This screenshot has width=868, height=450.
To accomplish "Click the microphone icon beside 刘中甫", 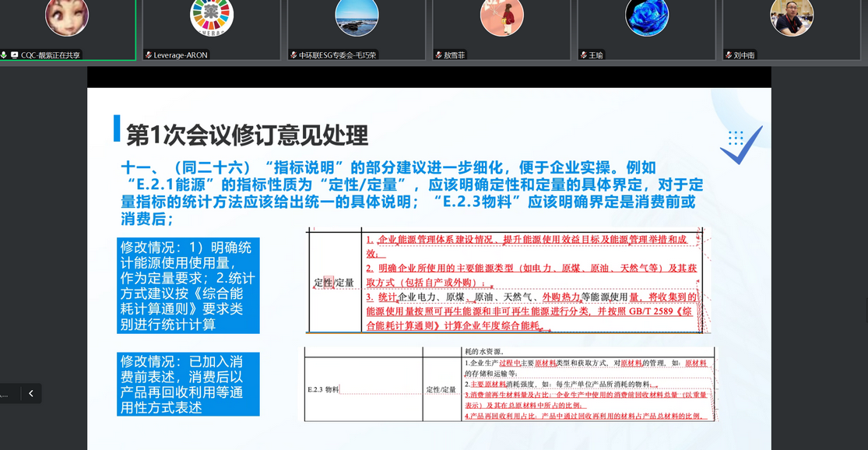I will [729, 55].
